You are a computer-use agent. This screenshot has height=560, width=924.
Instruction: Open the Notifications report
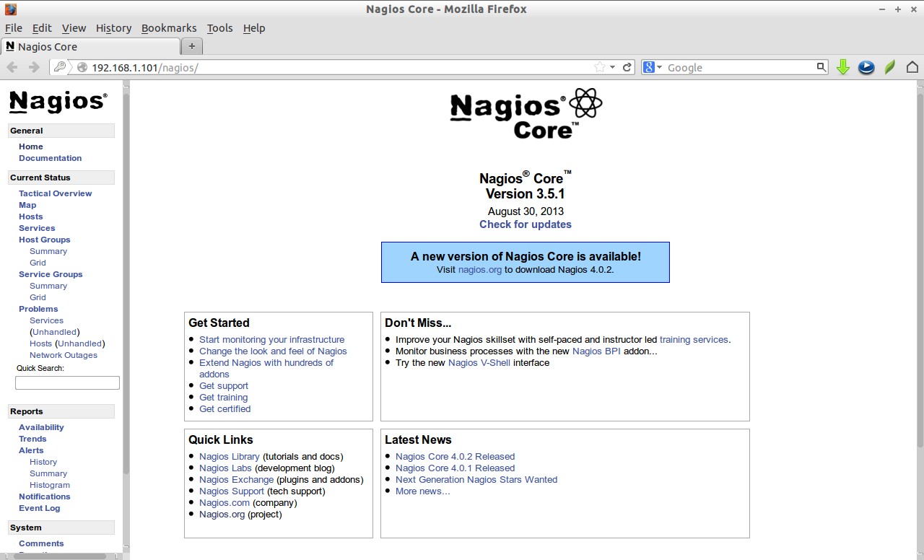coord(45,496)
